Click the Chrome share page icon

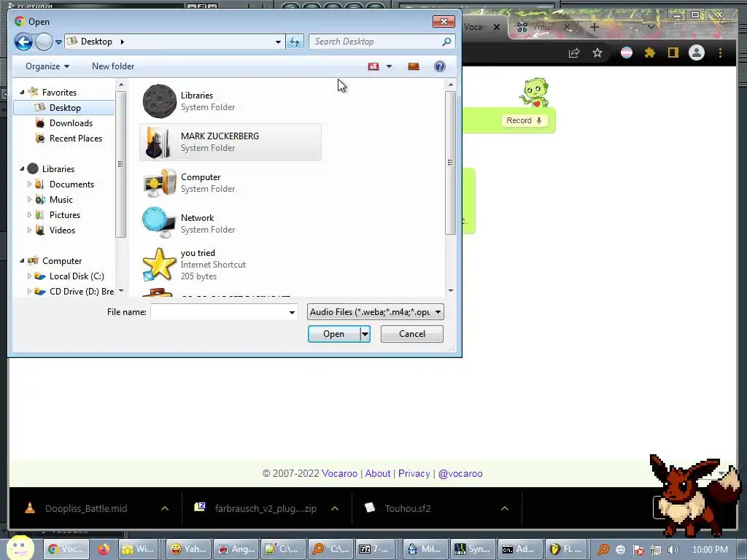[x=574, y=52]
